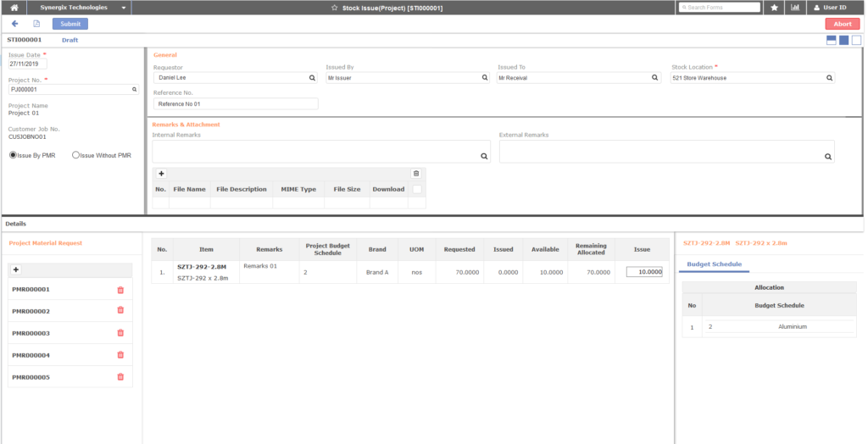This screenshot has width=868, height=444.
Task: Look up Project No. search icon
Action: tap(134, 89)
